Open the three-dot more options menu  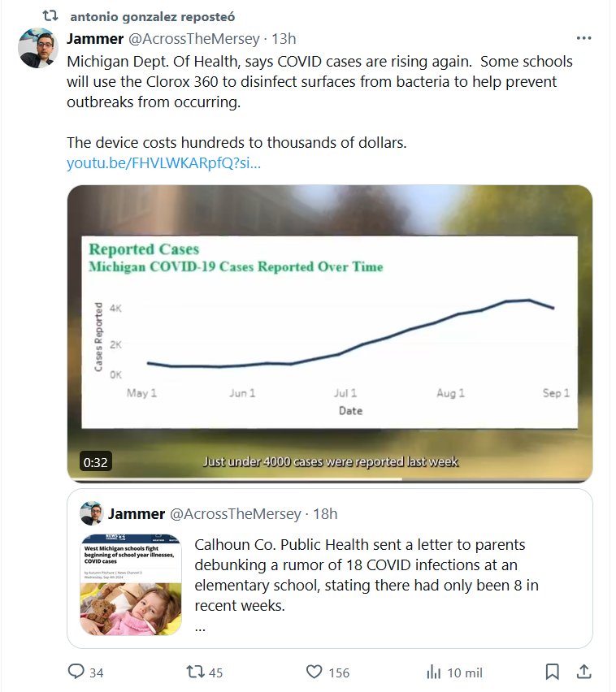click(x=583, y=38)
